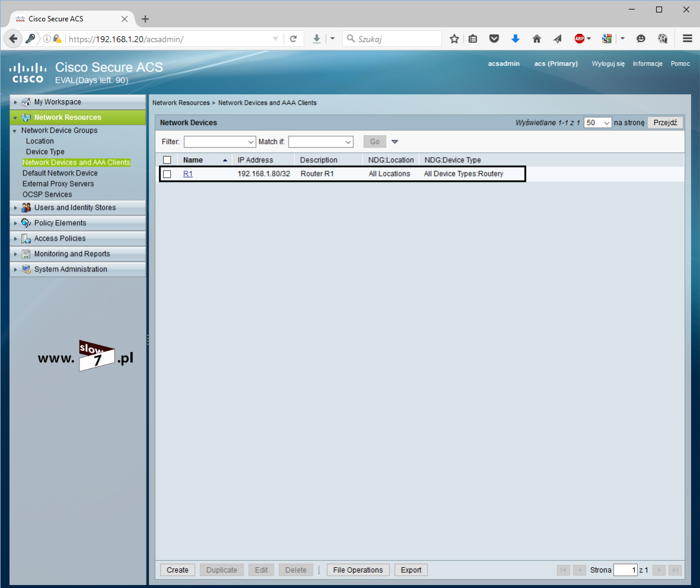Click the Cisco logo in the header
Screen dimensions: 700x588
tap(28, 73)
